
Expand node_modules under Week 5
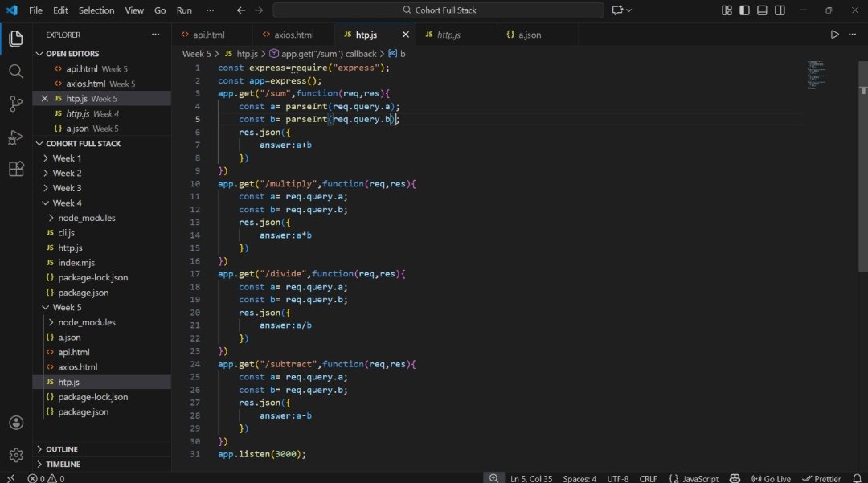[x=102, y=322]
